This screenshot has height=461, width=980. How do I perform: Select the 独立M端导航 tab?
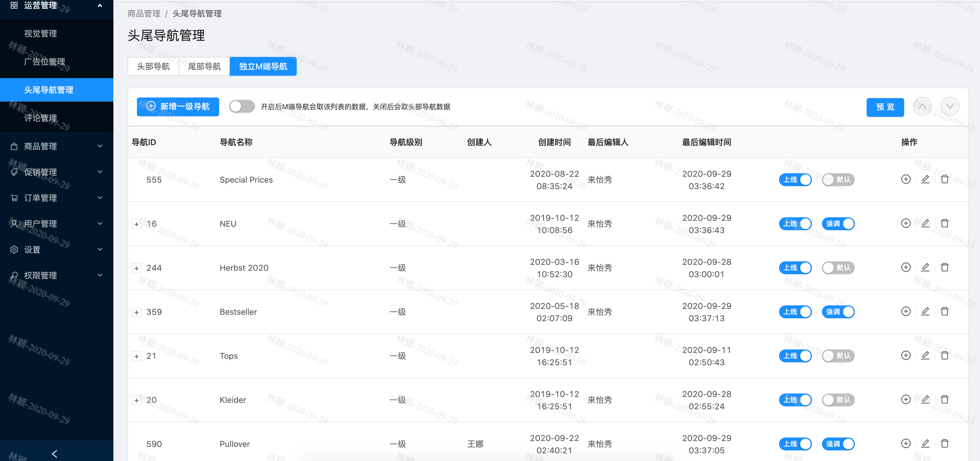(x=263, y=67)
